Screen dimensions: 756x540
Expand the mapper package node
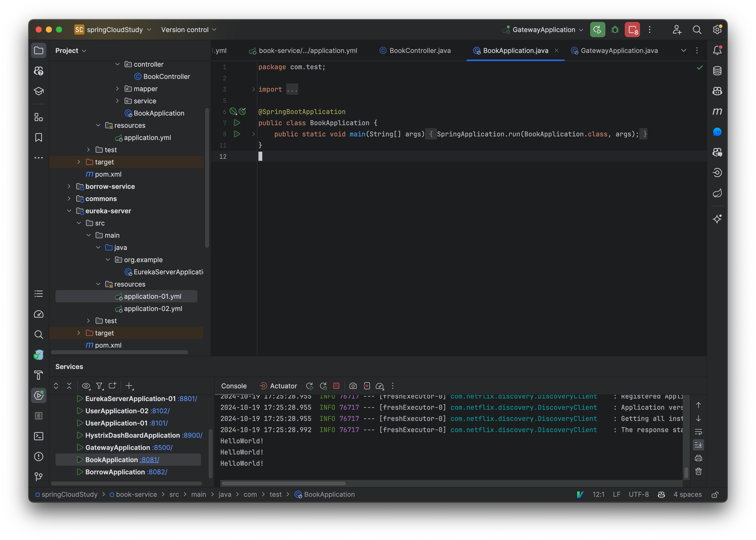click(x=117, y=89)
